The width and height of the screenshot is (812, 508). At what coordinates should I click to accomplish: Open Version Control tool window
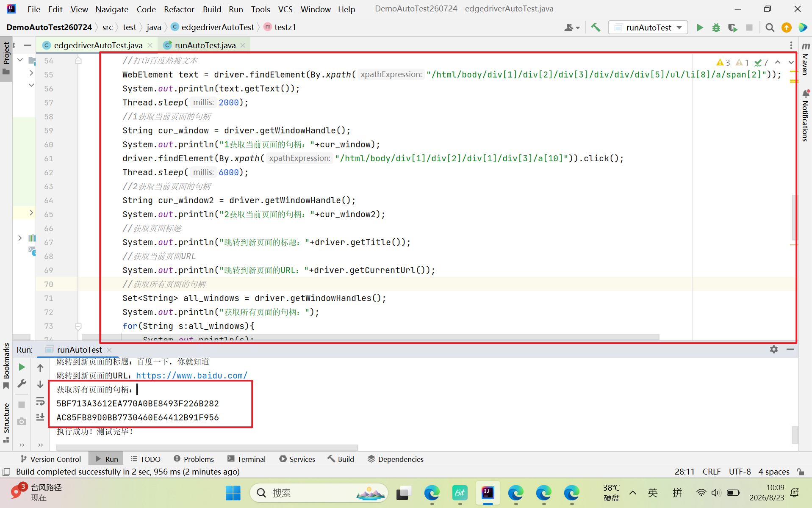[x=51, y=459]
